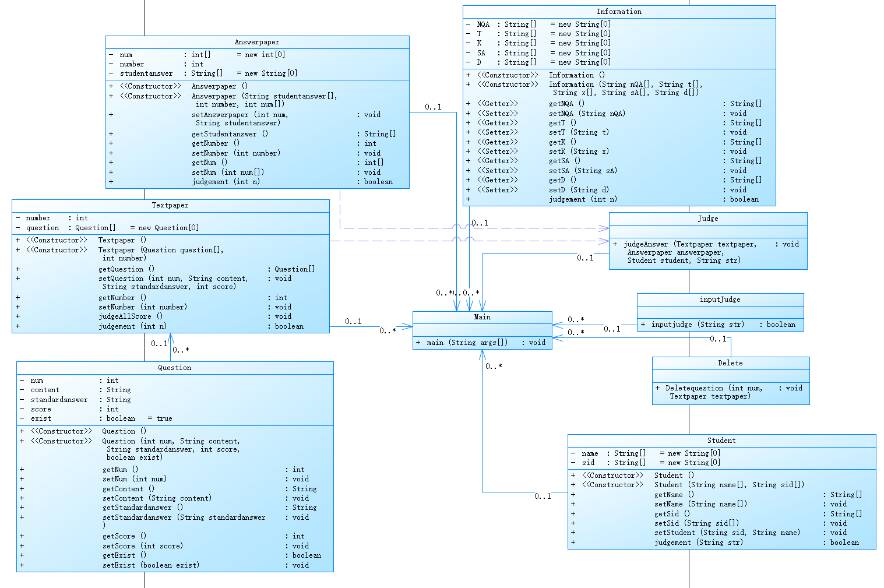Click the "getStandardanswer ()" method

tap(143, 508)
